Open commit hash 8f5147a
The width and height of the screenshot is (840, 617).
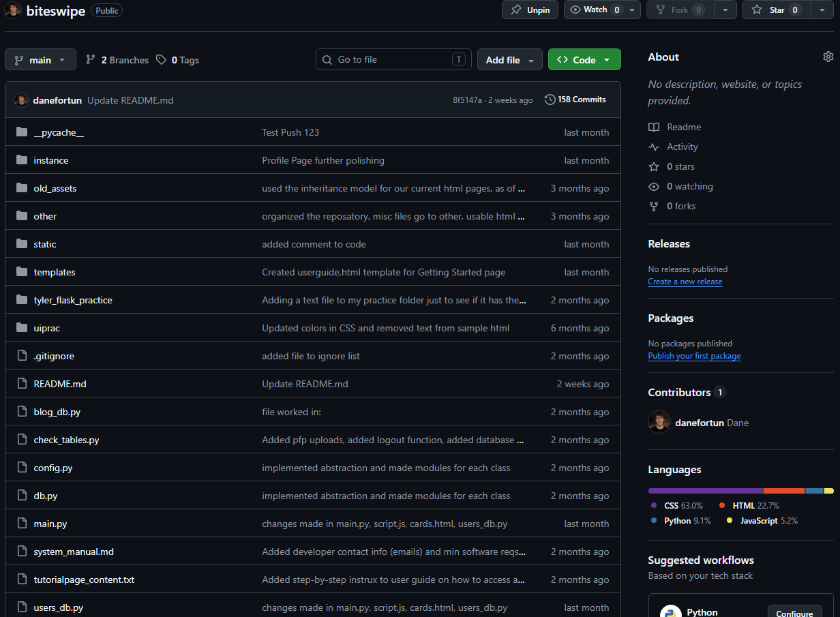click(x=467, y=100)
